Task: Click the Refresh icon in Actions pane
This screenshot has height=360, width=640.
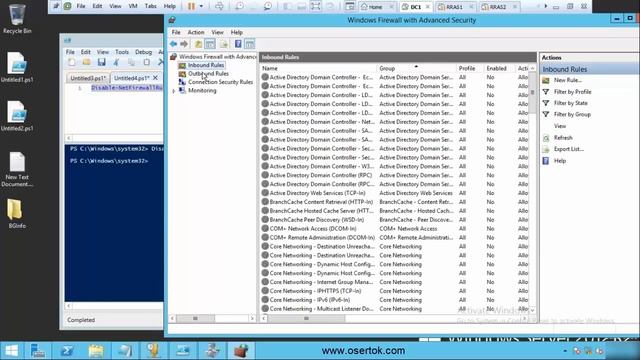Action: click(x=546, y=138)
